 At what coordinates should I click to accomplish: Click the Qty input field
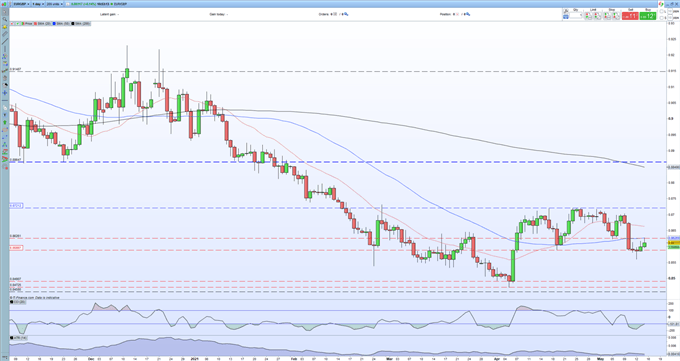(576, 16)
